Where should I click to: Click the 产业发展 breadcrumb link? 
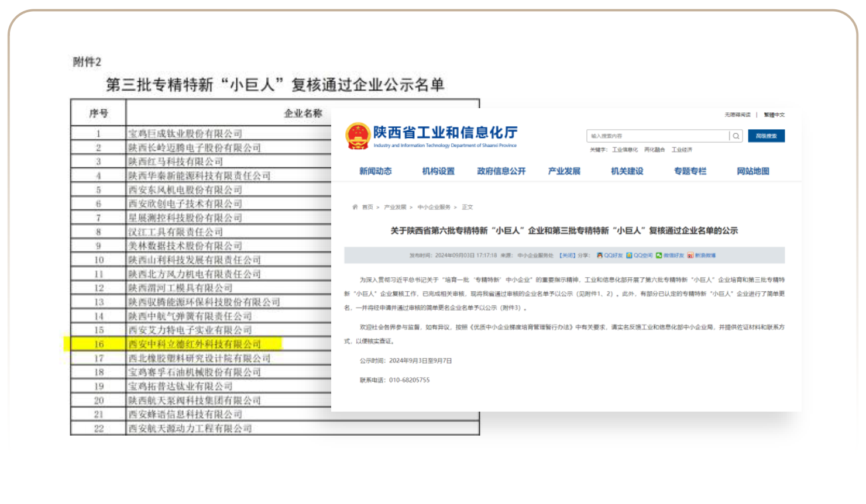pos(395,207)
